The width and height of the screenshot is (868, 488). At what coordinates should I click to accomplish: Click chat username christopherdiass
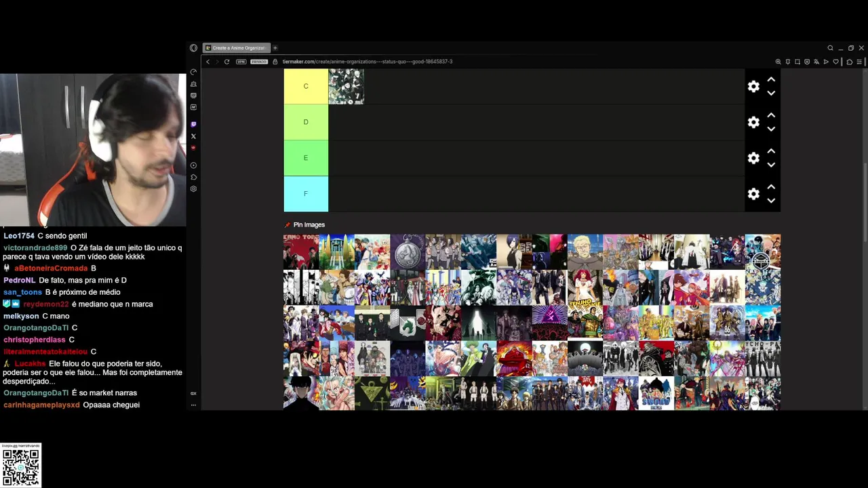point(35,340)
